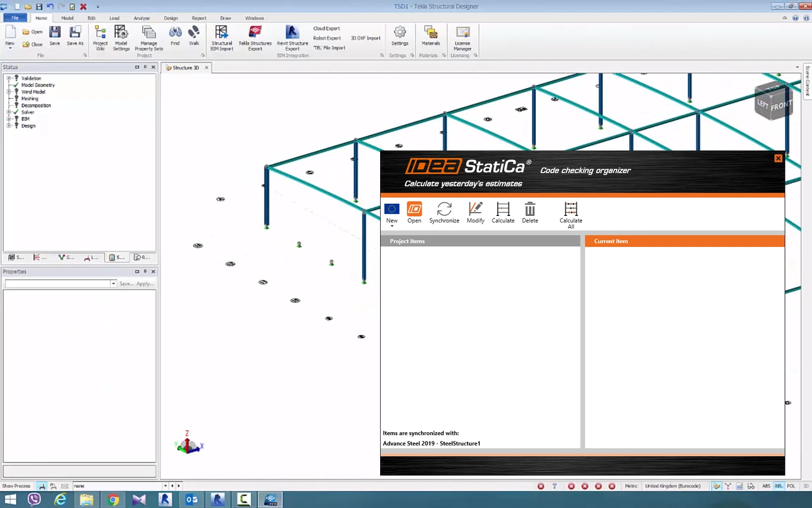Click the Calculate icon in IDEA StatiCa
The height and width of the screenshot is (508, 812).
coord(503,213)
